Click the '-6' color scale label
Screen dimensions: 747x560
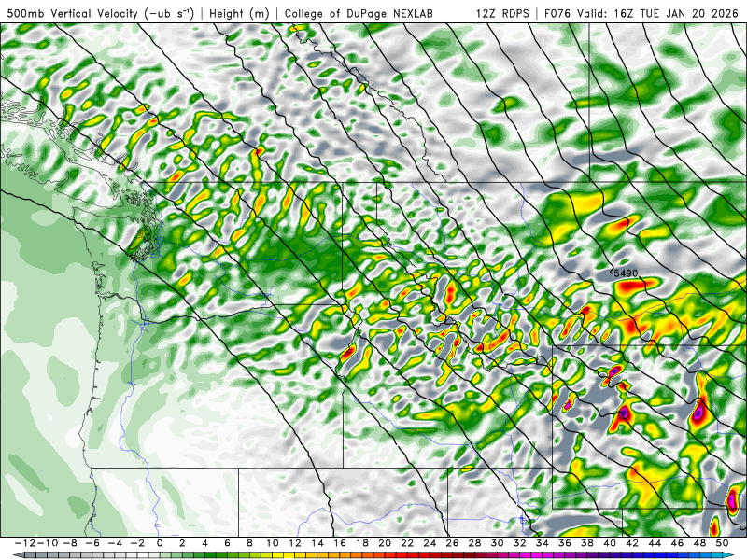92,543
